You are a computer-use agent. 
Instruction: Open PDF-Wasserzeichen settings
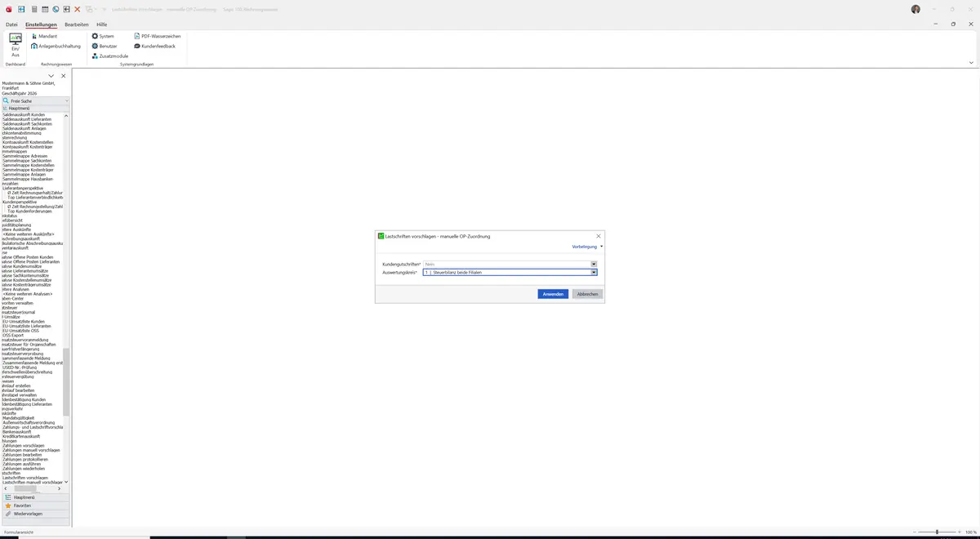[x=157, y=37]
